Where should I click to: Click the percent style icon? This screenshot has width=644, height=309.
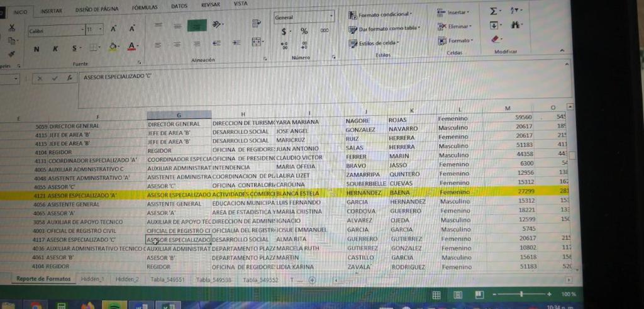(304, 31)
